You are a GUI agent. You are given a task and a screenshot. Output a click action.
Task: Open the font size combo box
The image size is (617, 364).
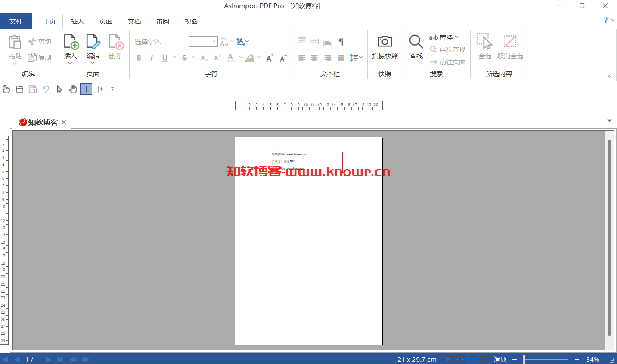click(203, 41)
